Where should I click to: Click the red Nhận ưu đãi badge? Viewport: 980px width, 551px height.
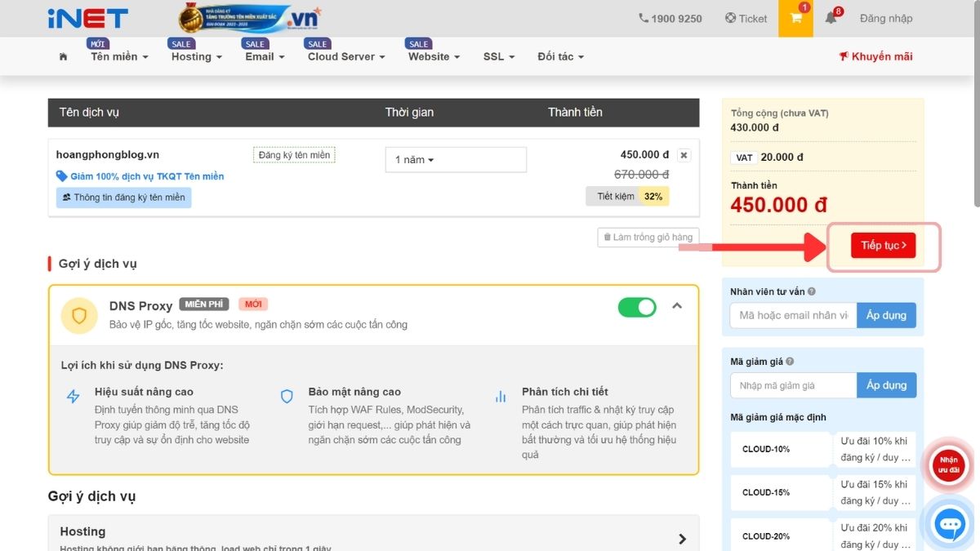(x=948, y=465)
